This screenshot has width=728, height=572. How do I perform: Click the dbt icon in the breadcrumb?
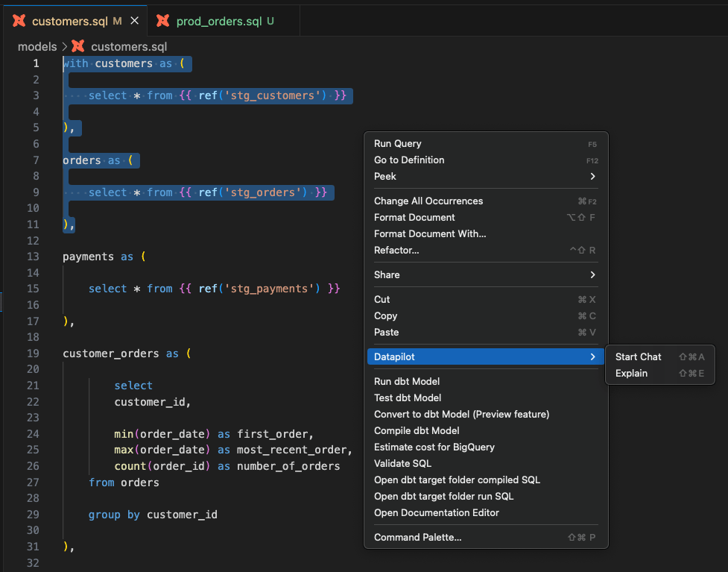(x=78, y=46)
